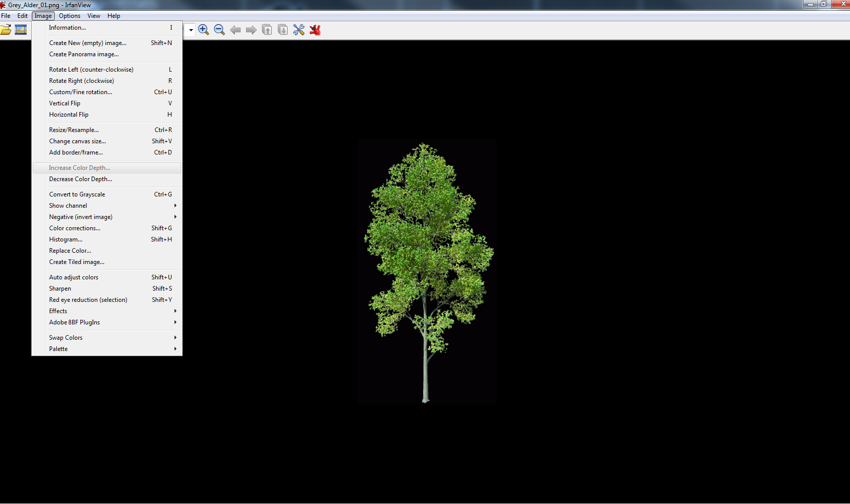Start slideshow using the filmstrip toolbar icon
Viewport: 850px width, 504px height.
coord(20,30)
